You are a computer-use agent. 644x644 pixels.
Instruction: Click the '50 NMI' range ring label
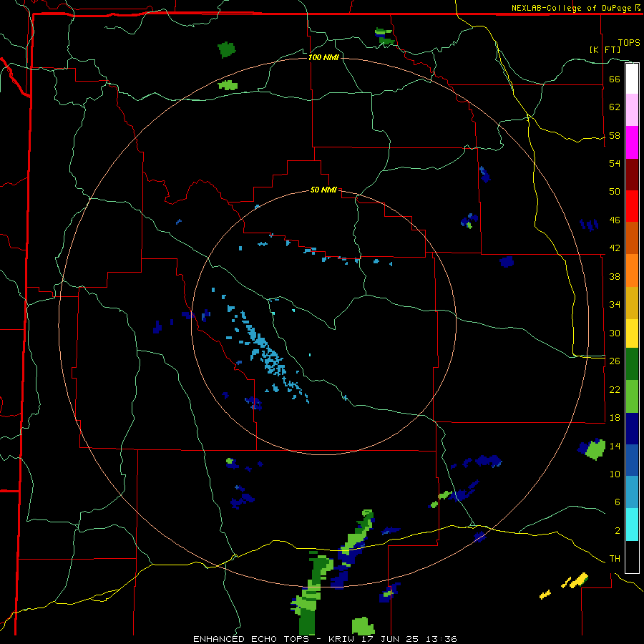point(323,190)
